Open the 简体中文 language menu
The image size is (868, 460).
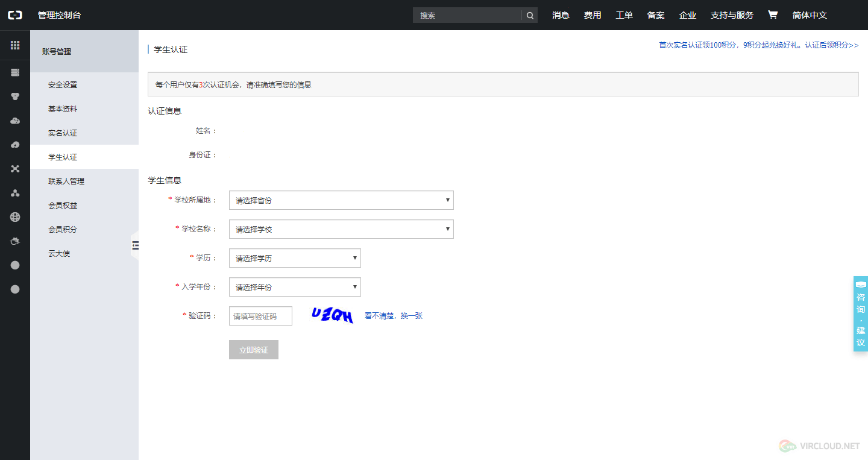(x=810, y=15)
